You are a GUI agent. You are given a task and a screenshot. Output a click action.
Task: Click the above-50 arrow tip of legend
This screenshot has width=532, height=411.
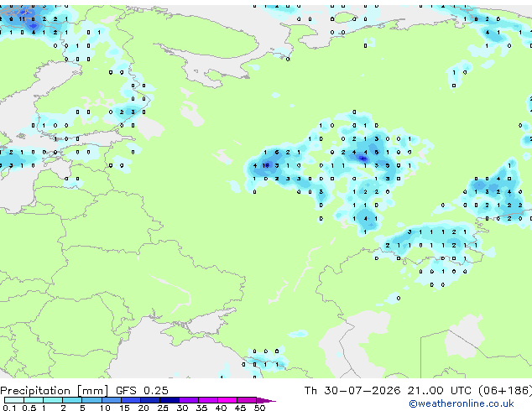pos(266,400)
